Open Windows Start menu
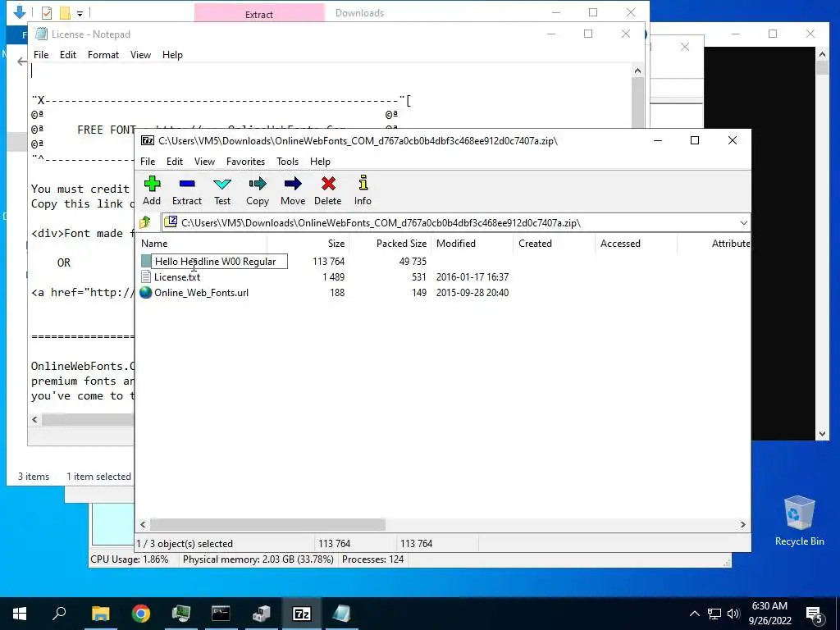The width and height of the screenshot is (840, 630). click(20, 614)
